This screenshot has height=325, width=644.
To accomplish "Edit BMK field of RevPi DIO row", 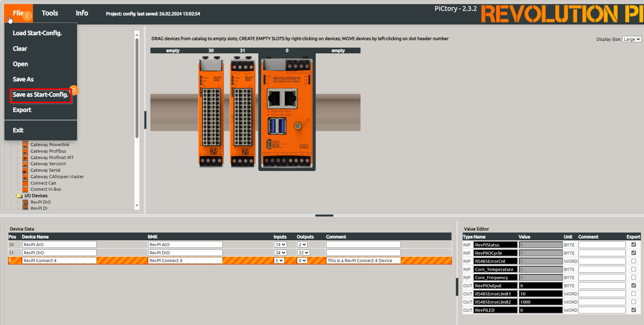I will point(185,253).
